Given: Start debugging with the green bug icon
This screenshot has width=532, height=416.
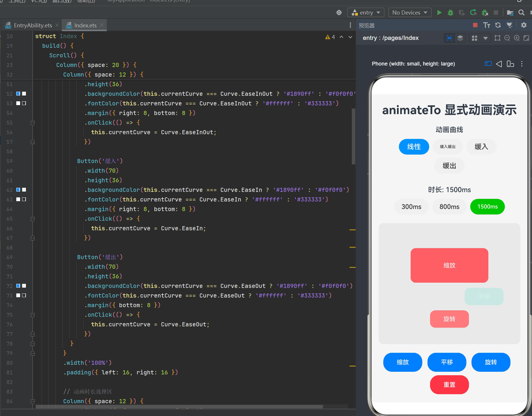Looking at the screenshot, I should [451, 13].
